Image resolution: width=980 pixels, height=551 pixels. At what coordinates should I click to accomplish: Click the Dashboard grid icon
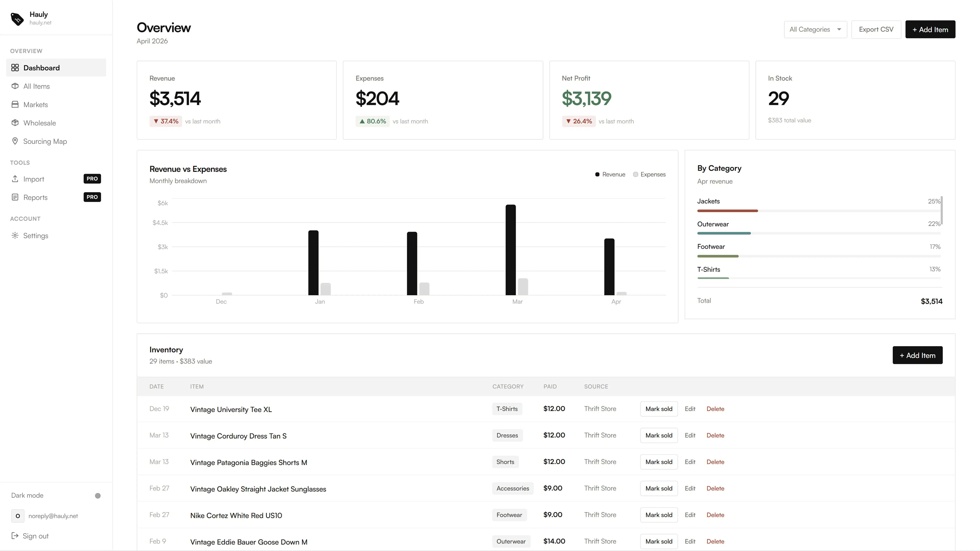15,68
